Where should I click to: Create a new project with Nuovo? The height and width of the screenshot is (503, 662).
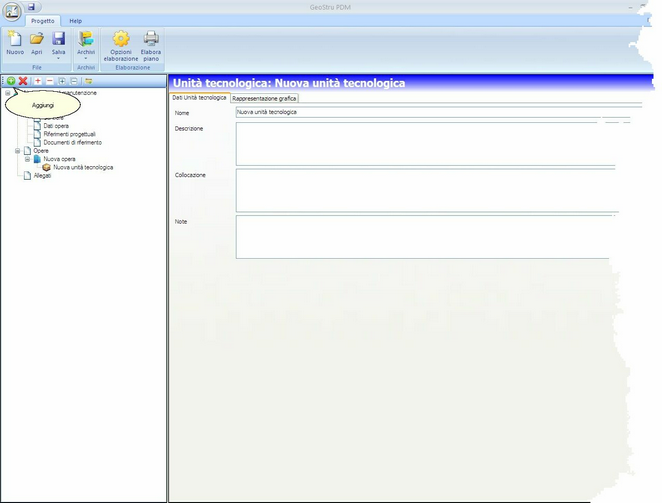click(15, 43)
